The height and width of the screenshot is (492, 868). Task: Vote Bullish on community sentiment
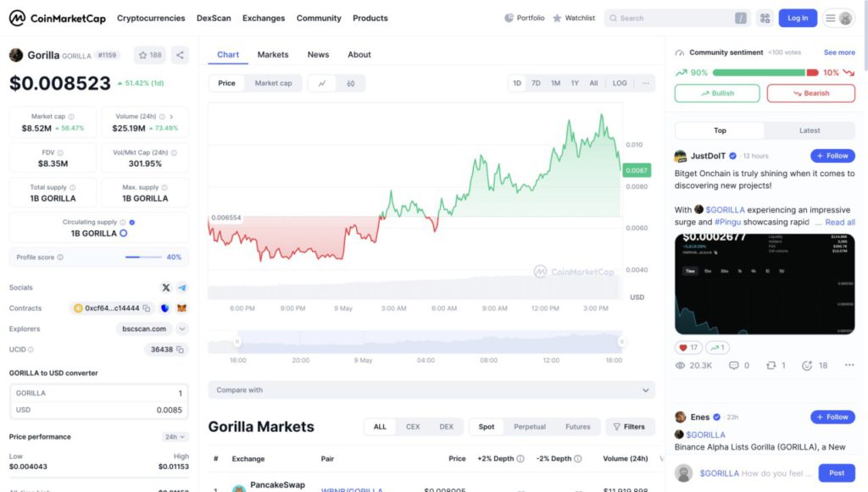pos(717,93)
